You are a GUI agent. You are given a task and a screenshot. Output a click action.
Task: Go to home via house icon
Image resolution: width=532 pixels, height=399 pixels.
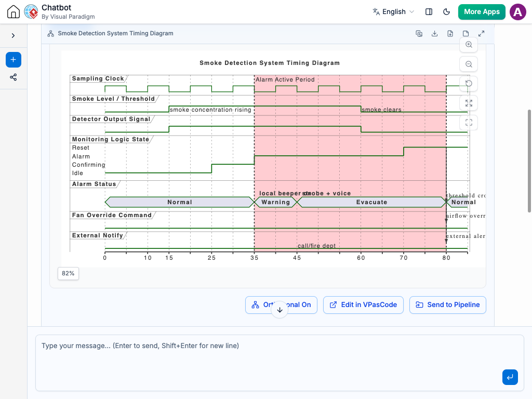[13, 11]
